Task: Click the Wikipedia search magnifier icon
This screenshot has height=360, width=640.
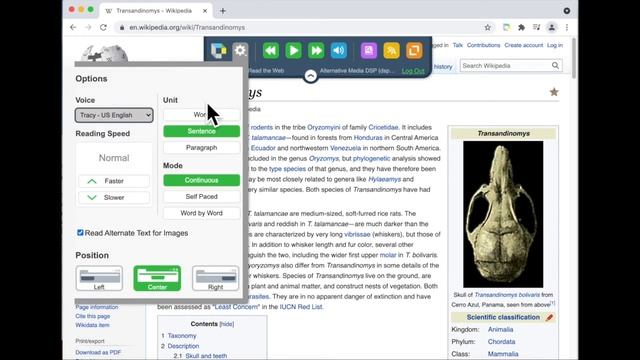Action: click(555, 65)
